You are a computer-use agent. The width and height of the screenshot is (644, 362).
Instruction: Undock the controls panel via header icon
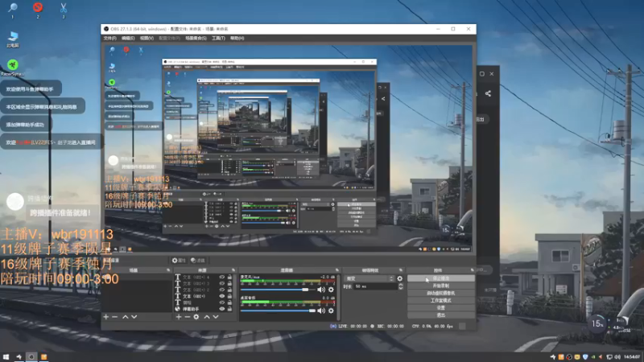pos(472,270)
